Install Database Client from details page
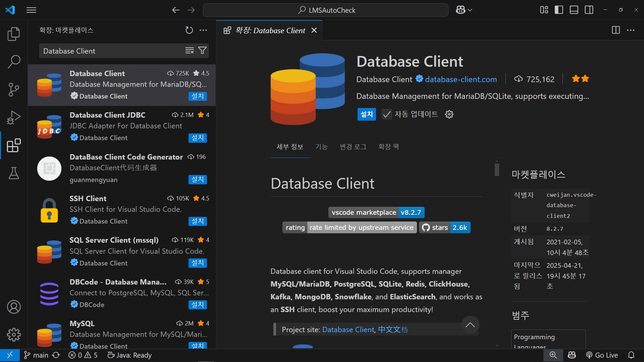The image size is (644, 362). point(367,114)
